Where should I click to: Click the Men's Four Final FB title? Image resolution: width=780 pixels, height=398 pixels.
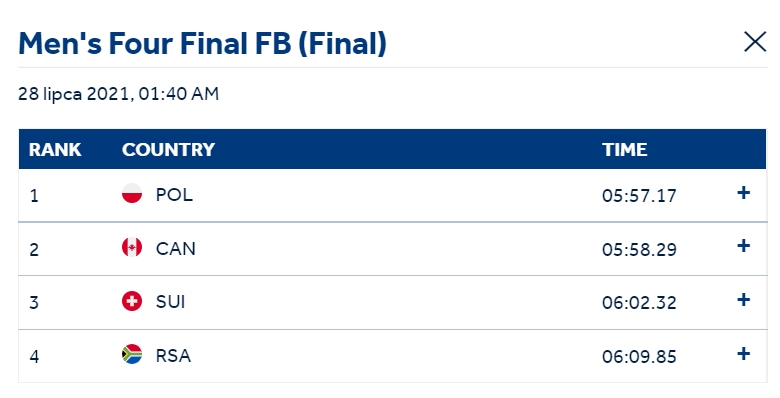[202, 43]
